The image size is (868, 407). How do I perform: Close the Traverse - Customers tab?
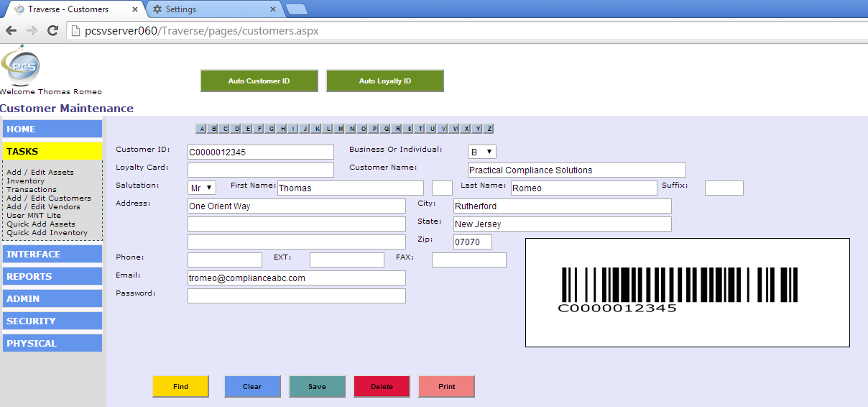[x=135, y=9]
